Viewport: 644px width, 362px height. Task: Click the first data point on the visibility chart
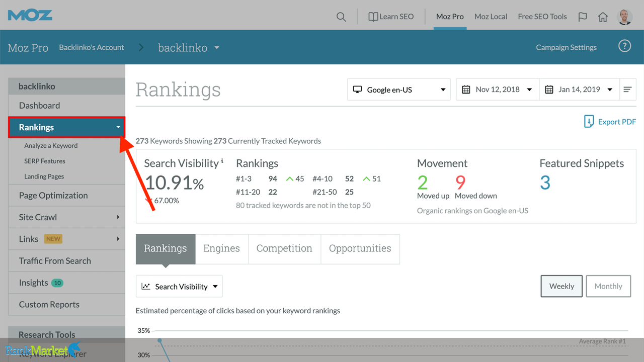click(160, 341)
